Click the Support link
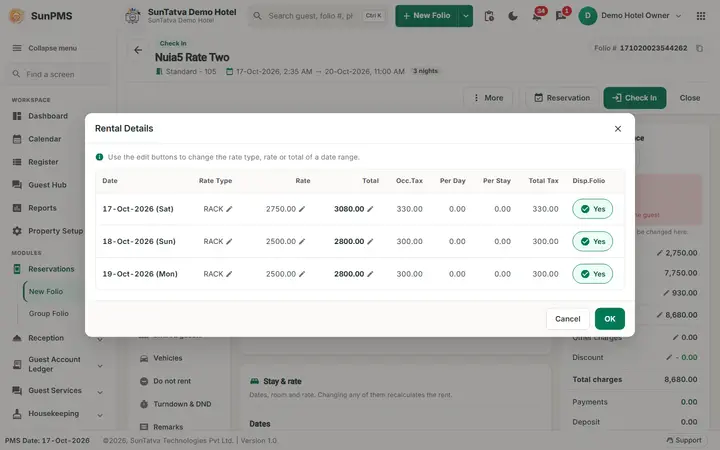This screenshot has width=720, height=450. (684, 440)
